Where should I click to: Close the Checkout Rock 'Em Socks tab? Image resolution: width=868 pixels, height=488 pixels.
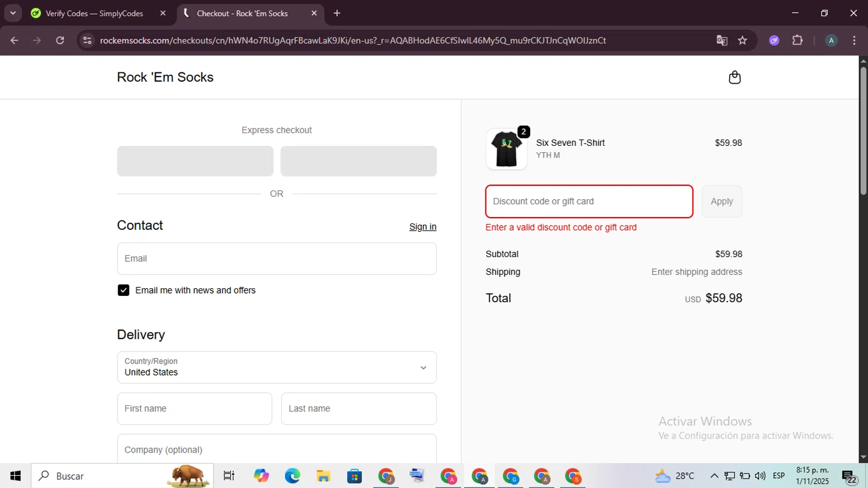pos(314,13)
